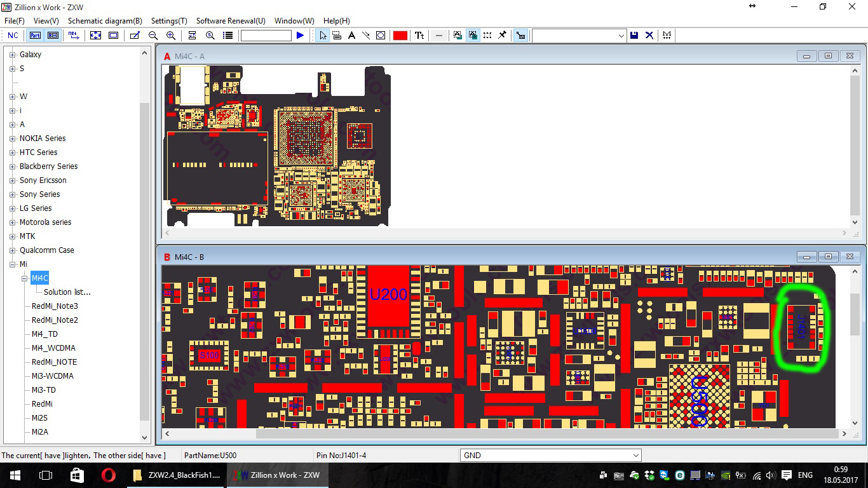This screenshot has width=868, height=488.
Task: Expand the LG Series tree node
Action: (12, 208)
